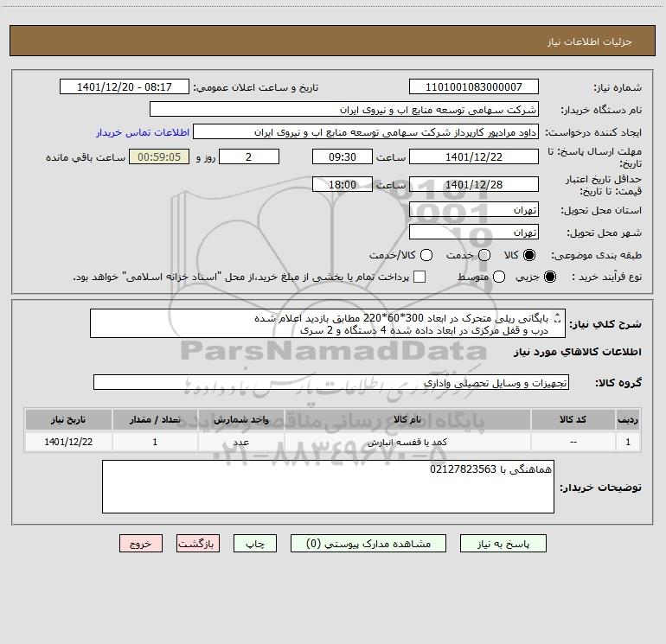666x644 pixels.
Task: Select the کالا radio button
Action: pyautogui.click(x=529, y=255)
